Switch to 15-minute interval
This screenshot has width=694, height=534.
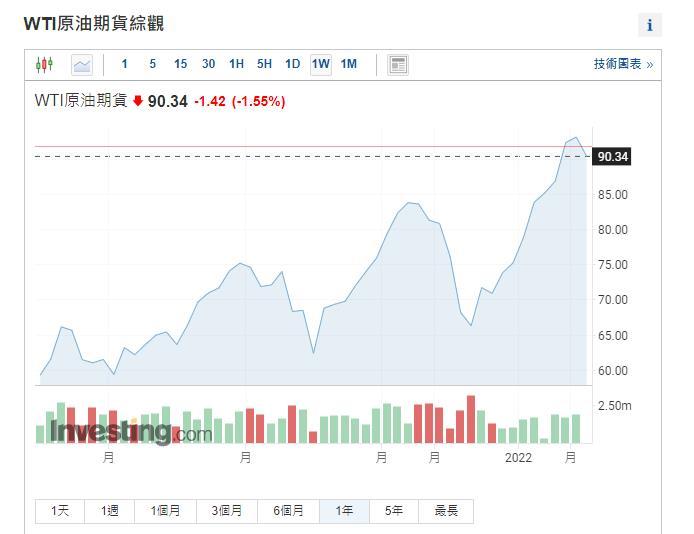pyautogui.click(x=180, y=64)
